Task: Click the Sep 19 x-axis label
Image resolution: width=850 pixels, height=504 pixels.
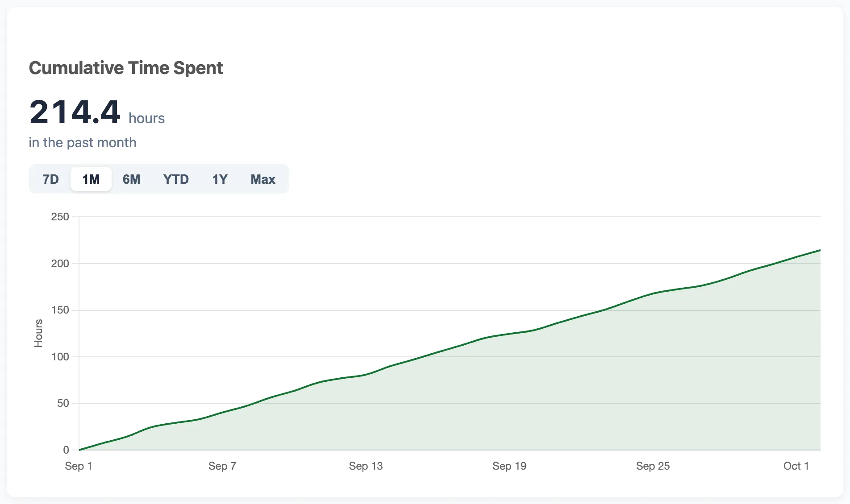Action: pos(509,466)
